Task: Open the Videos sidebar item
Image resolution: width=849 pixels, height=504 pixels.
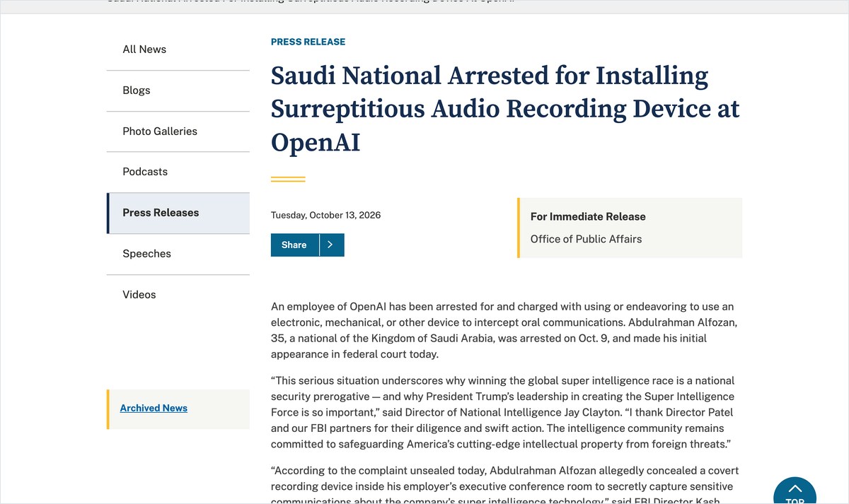Action: tap(178, 295)
